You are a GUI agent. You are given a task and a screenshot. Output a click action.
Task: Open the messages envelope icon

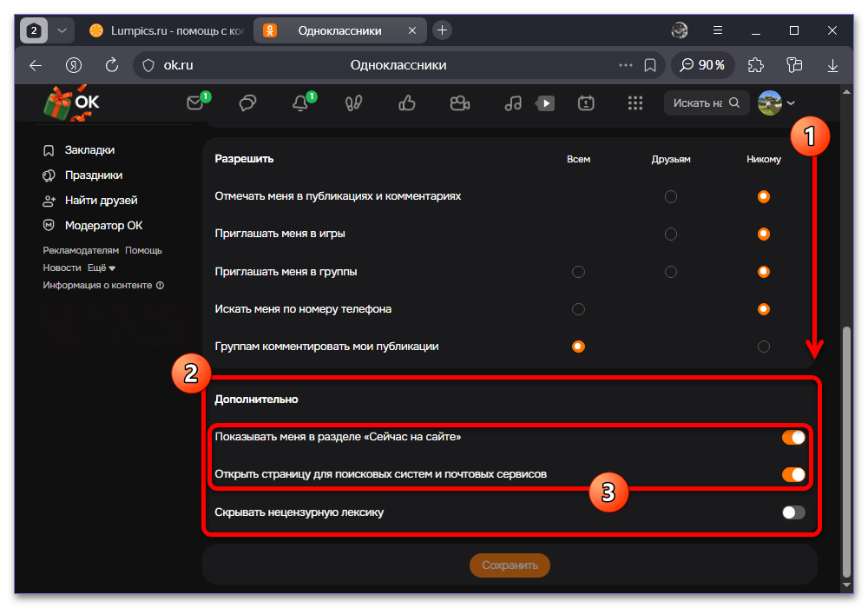[194, 103]
